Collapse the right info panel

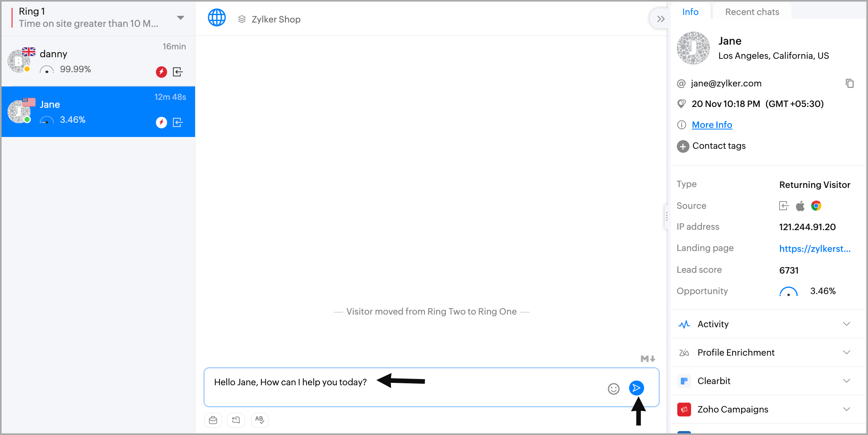(660, 19)
